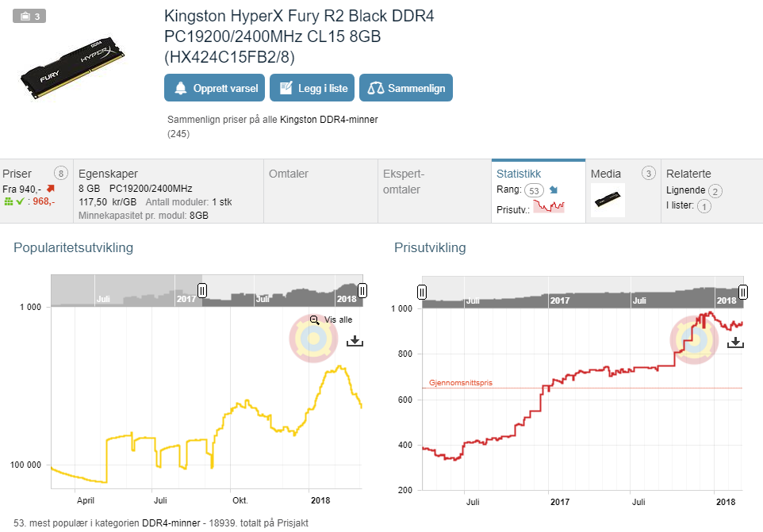Click the Fra 940,- price text

coord(21,189)
